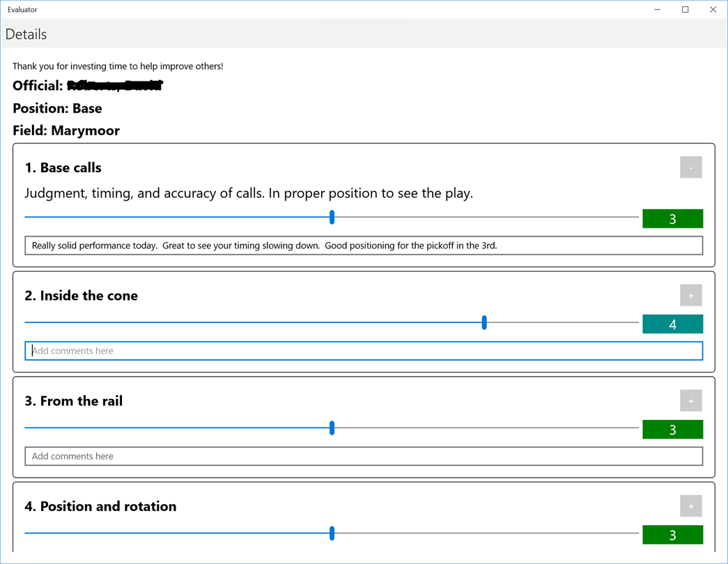This screenshot has height=564, width=728.
Task: Click the teal score 4 box
Action: (672, 324)
